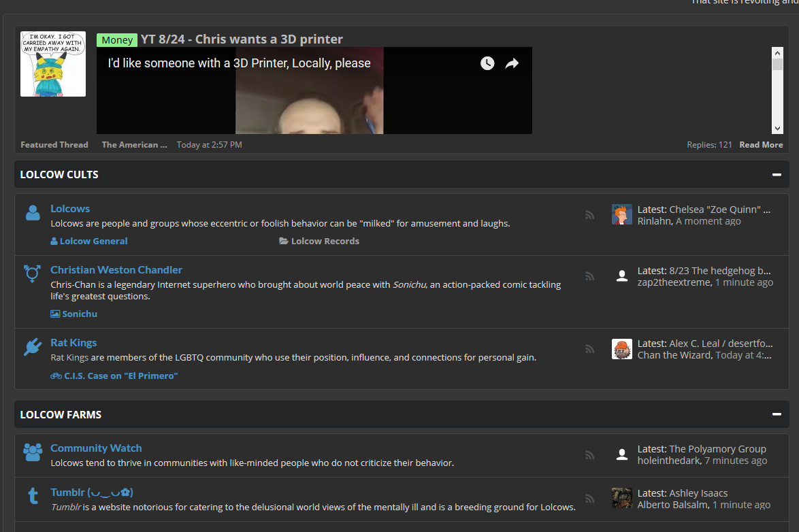799x532 pixels.
Task: Click the green Money tag label
Action: pos(116,39)
